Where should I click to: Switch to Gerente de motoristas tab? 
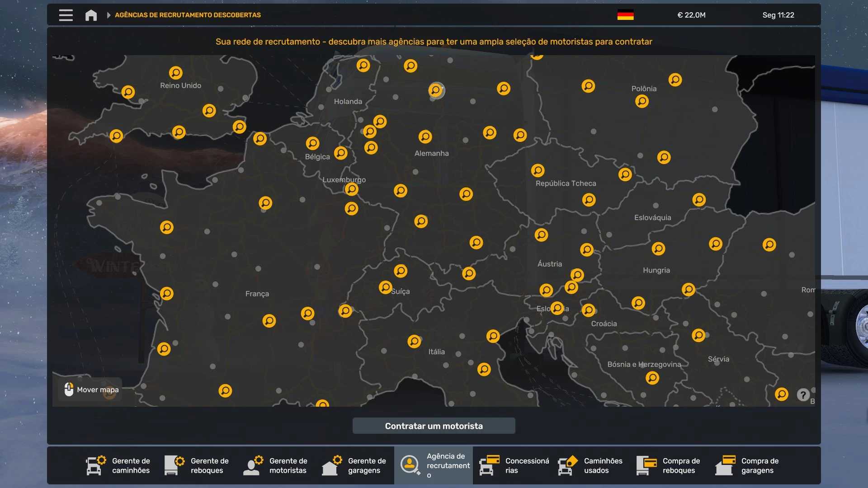click(x=276, y=465)
